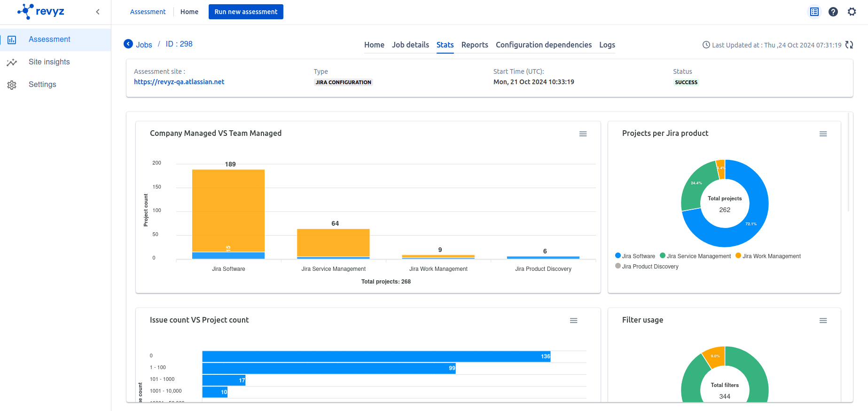Click the clock icon beside Last Updated
This screenshot has width=868, height=411.
pos(706,45)
